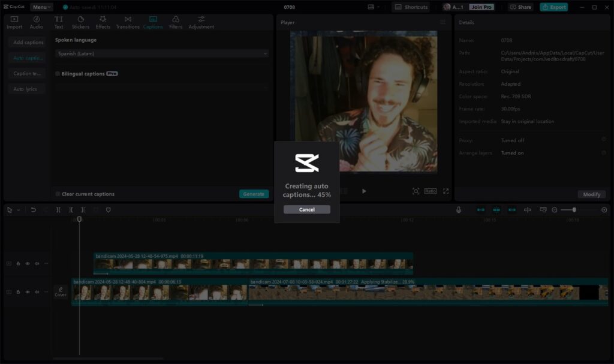Toggle preview axis
Viewport: 614px width, 364px height.
528,210
